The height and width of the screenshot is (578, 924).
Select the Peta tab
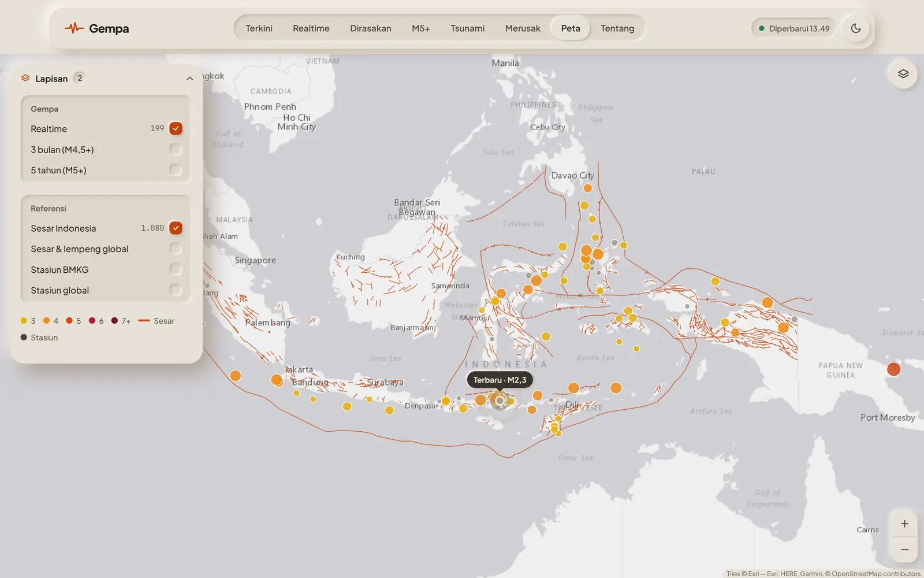pos(571,28)
